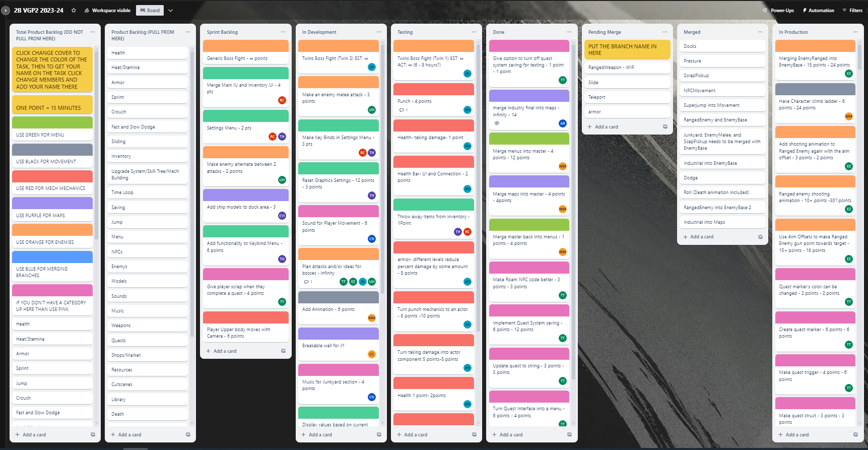Change Workspace visible board visibility
This screenshot has width=868, height=450.
tap(107, 10)
